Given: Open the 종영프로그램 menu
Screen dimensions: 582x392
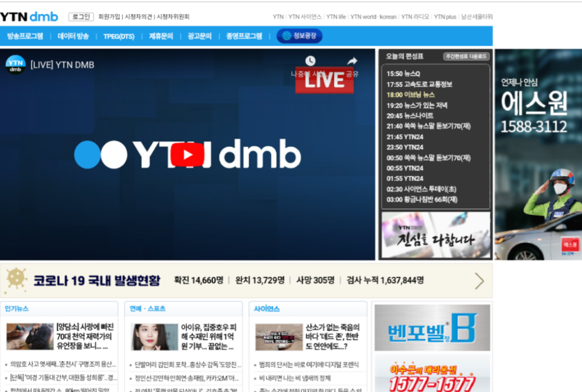Looking at the screenshot, I should click(244, 36).
